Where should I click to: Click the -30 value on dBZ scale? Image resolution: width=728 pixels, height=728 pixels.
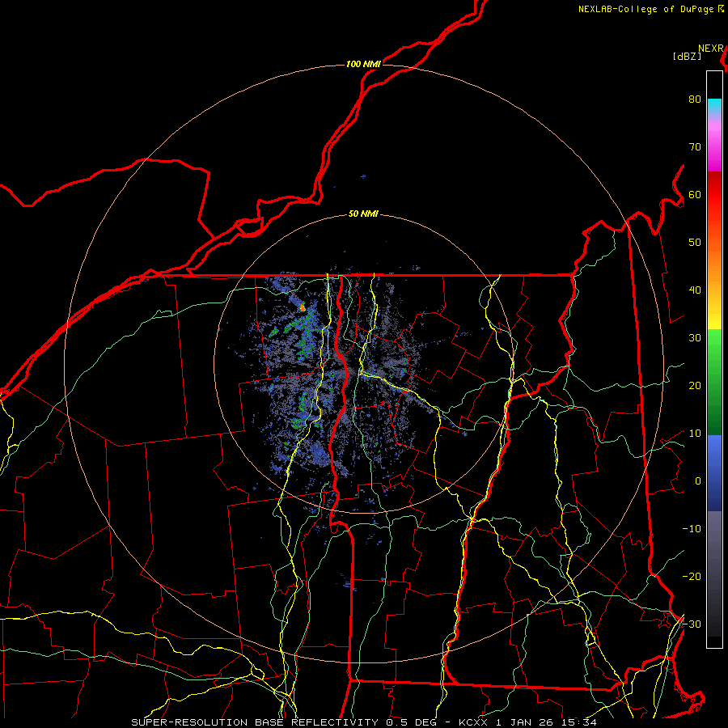(692, 624)
